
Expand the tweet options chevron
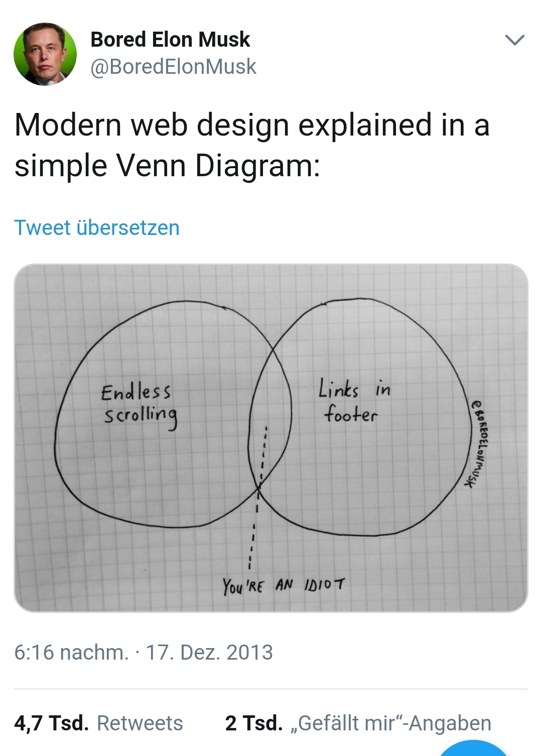[515, 40]
